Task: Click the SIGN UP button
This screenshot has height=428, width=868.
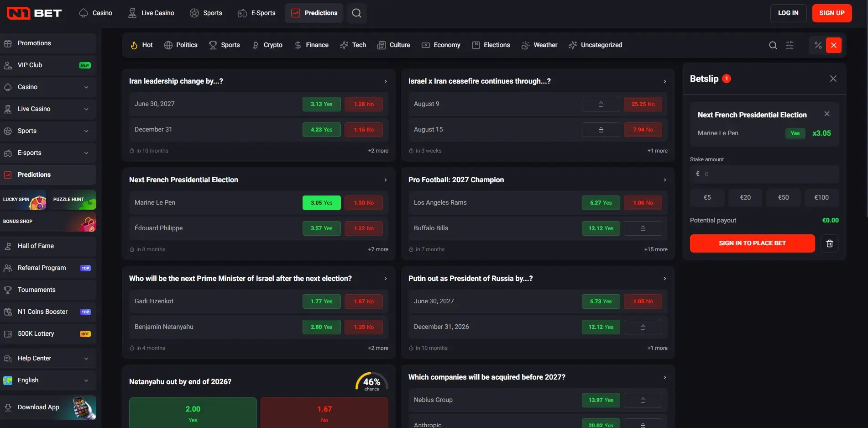Action: (831, 13)
